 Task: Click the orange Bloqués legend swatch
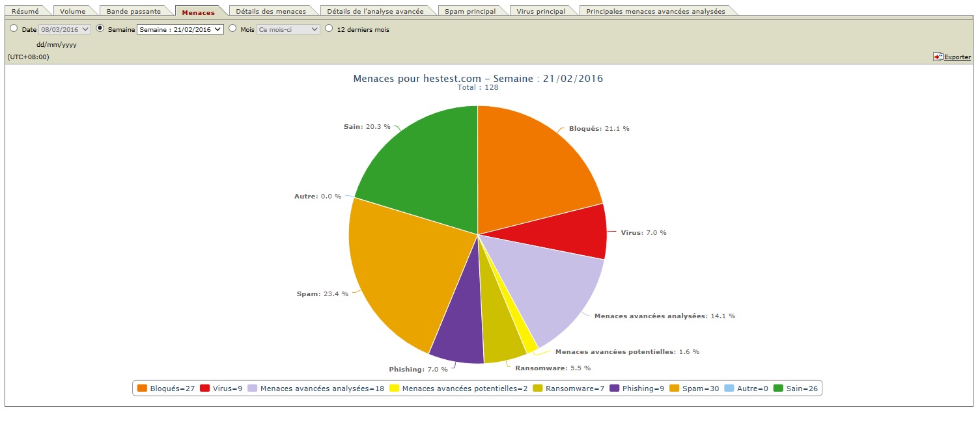(142, 389)
